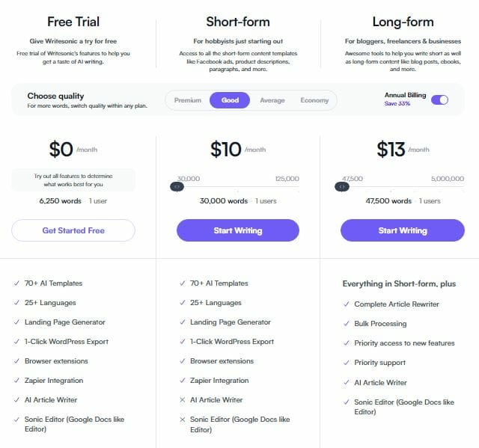479x448 pixels.
Task: Toggle the Annual Billing switch
Action: (439, 99)
